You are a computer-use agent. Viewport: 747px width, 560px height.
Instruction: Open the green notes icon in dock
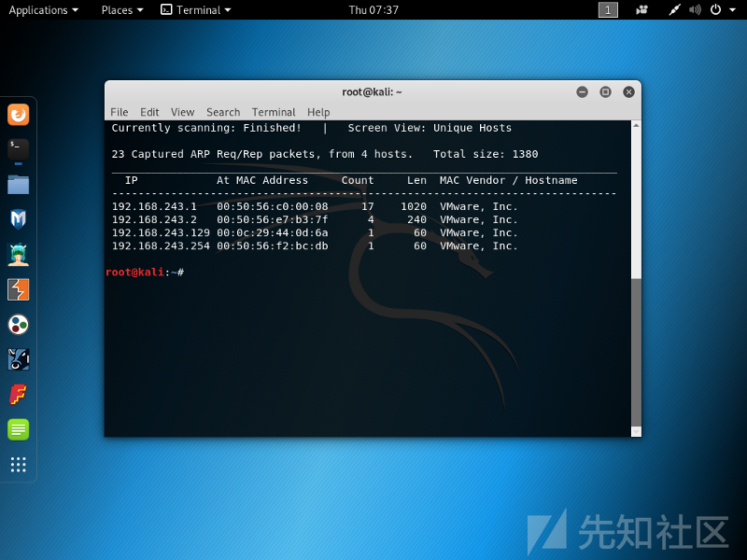tap(18, 429)
